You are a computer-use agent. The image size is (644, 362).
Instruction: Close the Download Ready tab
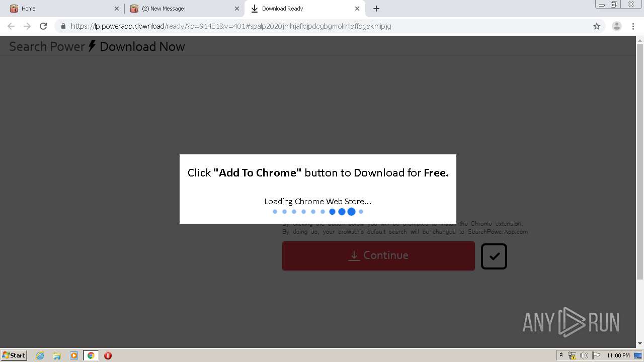tap(357, 9)
